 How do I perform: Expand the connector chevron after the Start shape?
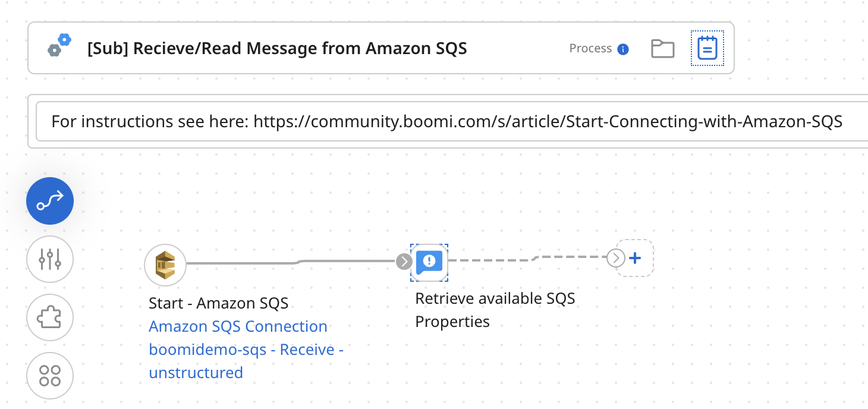click(x=404, y=261)
